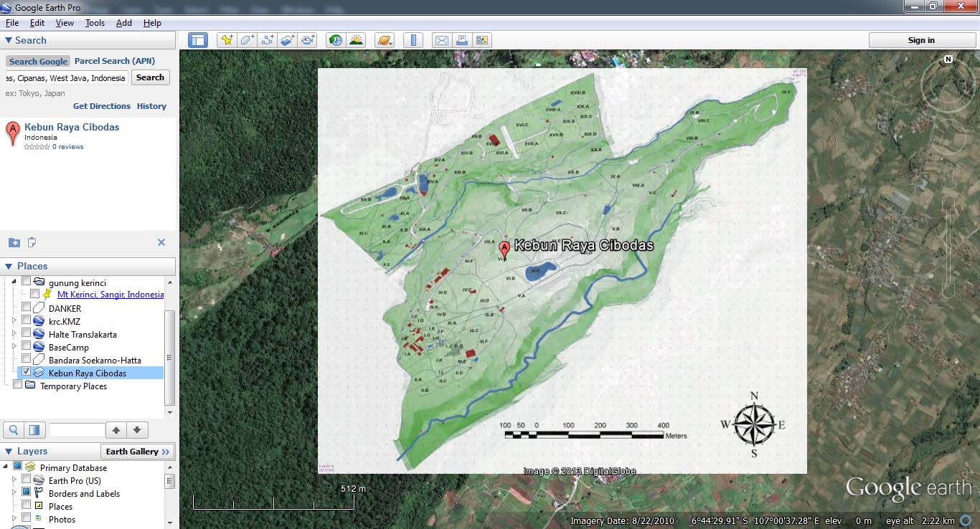Screen dimensions: 980x529
Task: Add a new Placemark
Action: click(225, 40)
